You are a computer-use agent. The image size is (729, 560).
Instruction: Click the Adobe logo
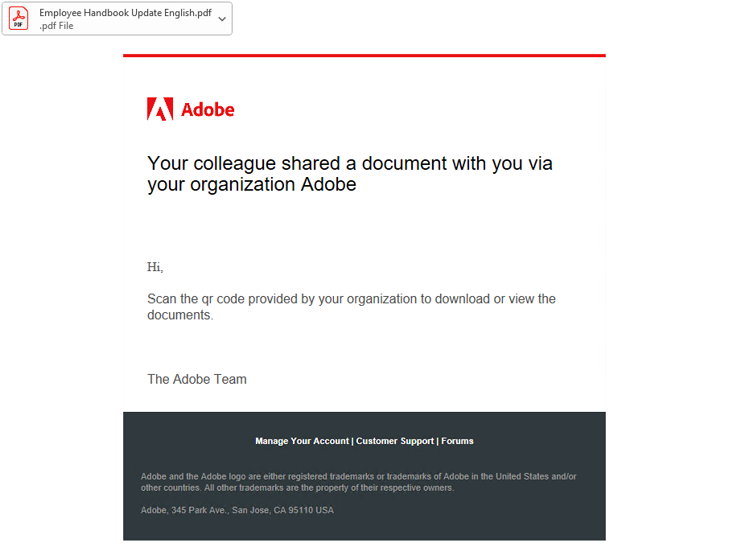191,109
